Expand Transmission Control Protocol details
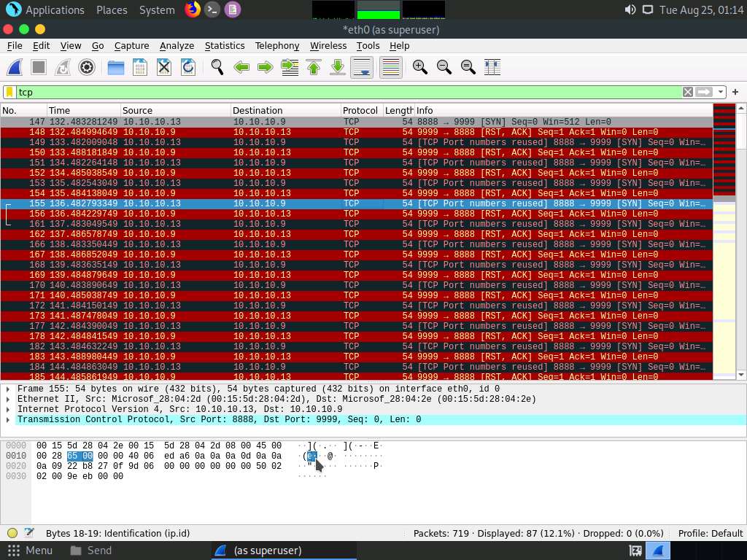Viewport: 747px width, 560px height. point(7,419)
